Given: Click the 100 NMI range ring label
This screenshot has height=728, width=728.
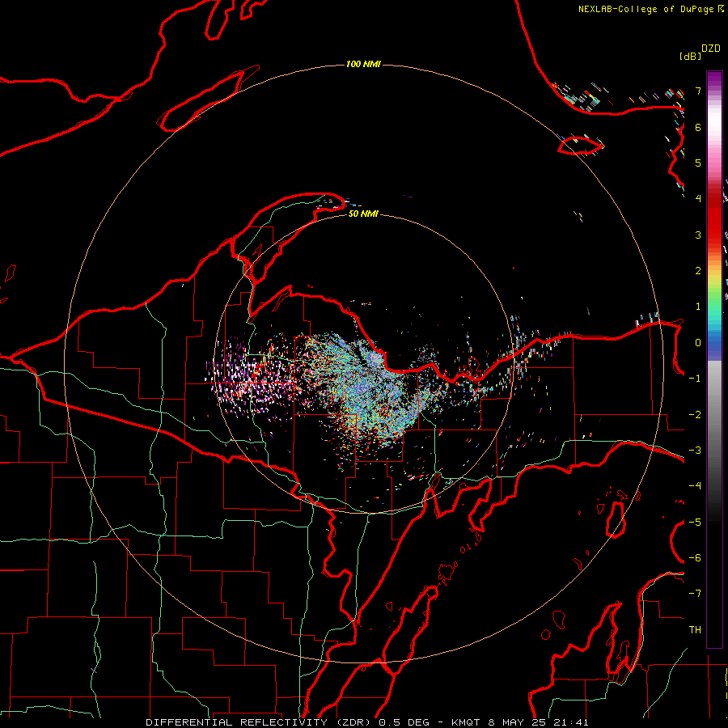Looking at the screenshot, I should click(363, 64).
